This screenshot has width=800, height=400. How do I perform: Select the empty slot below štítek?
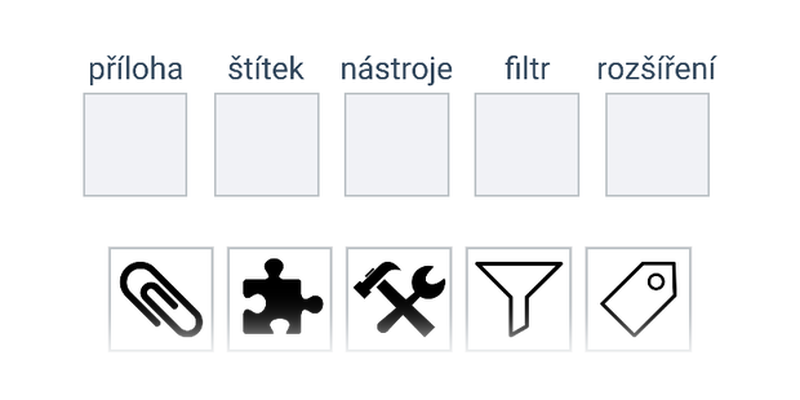pyautogui.click(x=267, y=144)
